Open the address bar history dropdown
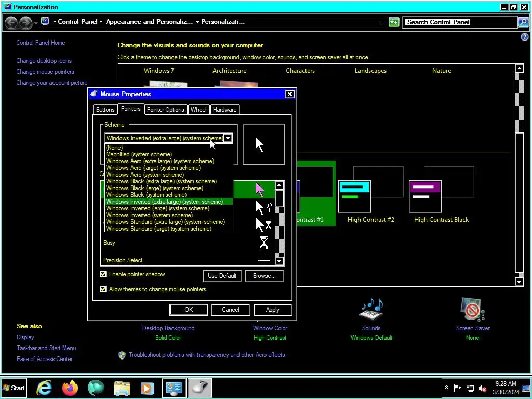Viewport: 532px width, 399px height. (381, 22)
